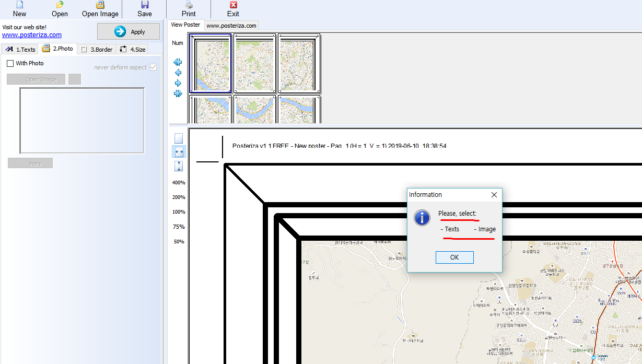Click the Print toolbar icon
Viewport: 642px width, 364px height.
click(x=189, y=5)
